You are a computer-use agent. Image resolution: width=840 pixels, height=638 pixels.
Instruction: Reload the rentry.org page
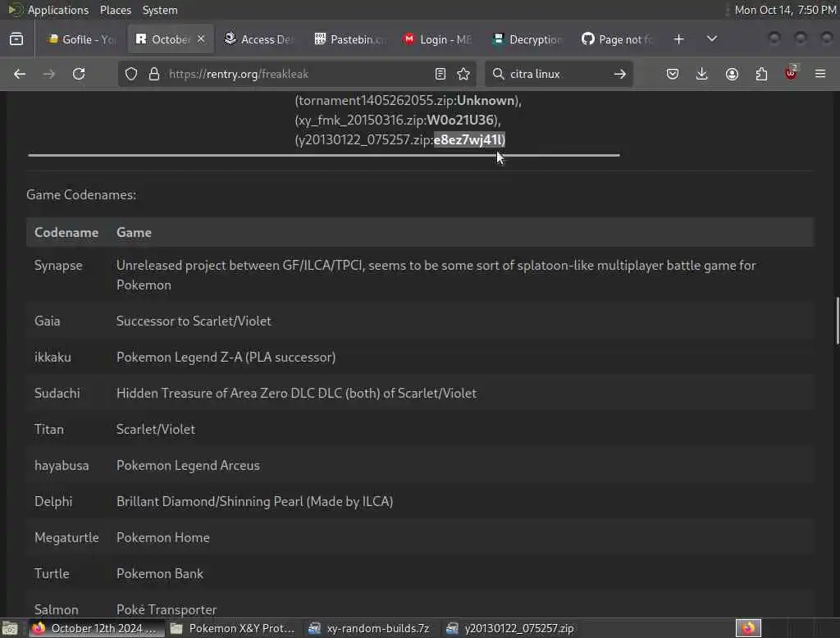[79, 74]
